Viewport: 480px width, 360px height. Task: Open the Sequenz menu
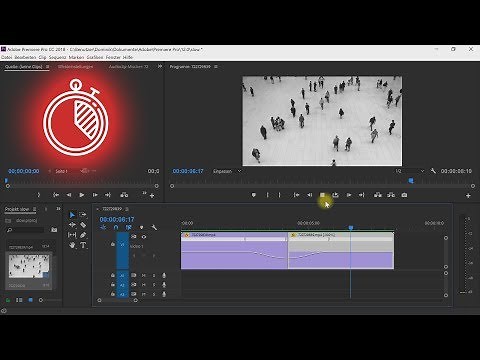pyautogui.click(x=57, y=57)
